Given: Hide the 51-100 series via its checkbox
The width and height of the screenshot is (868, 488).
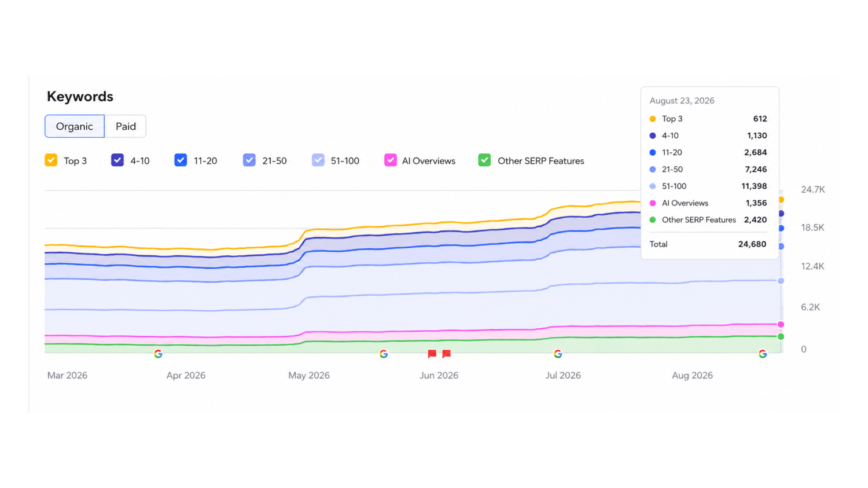Looking at the screenshot, I should [x=318, y=160].
